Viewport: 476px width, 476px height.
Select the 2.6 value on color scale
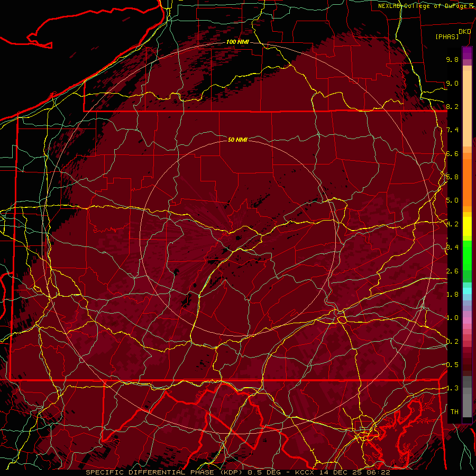tap(452, 271)
